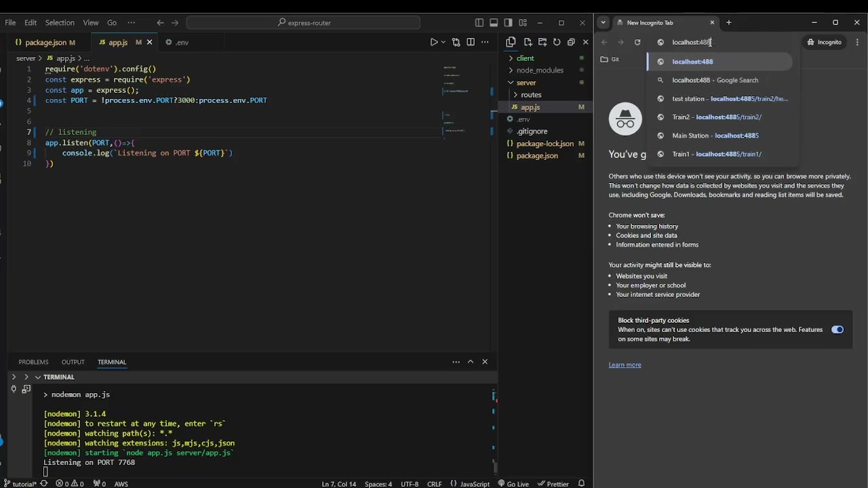Switch to the package.json editor tab
Image resolution: width=868 pixels, height=488 pixels.
pyautogui.click(x=45, y=42)
